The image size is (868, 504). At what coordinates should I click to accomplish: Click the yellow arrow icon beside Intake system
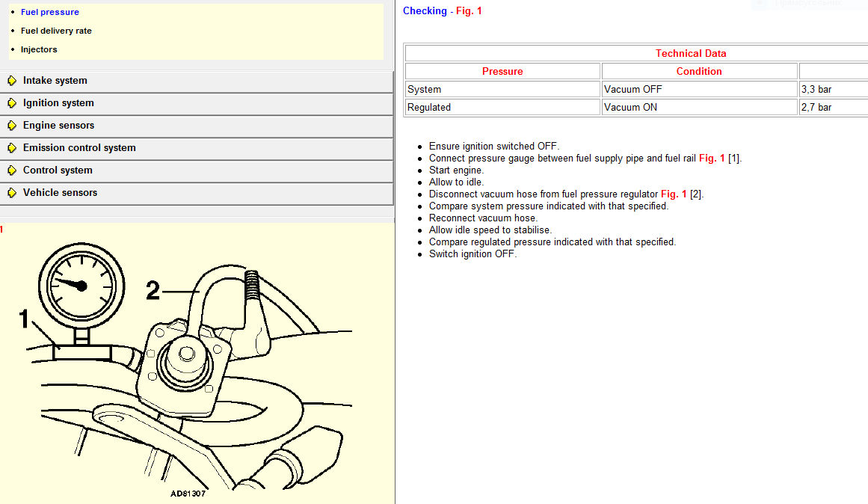coord(12,81)
